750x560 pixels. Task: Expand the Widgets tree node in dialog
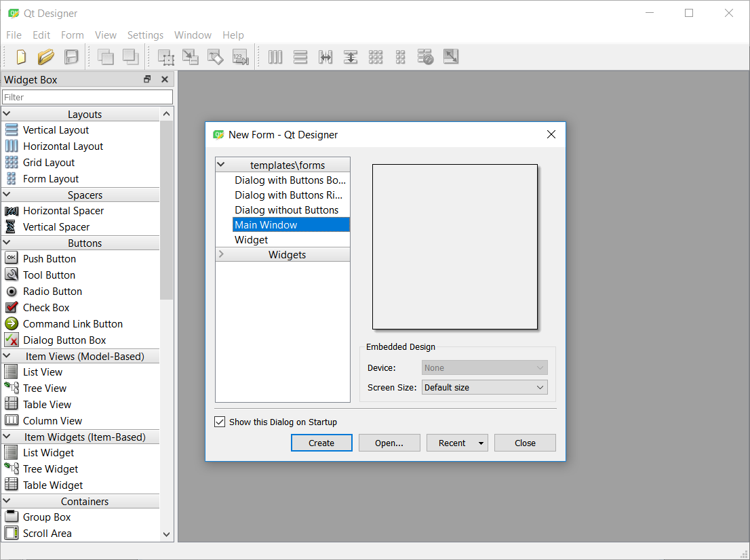coord(221,254)
